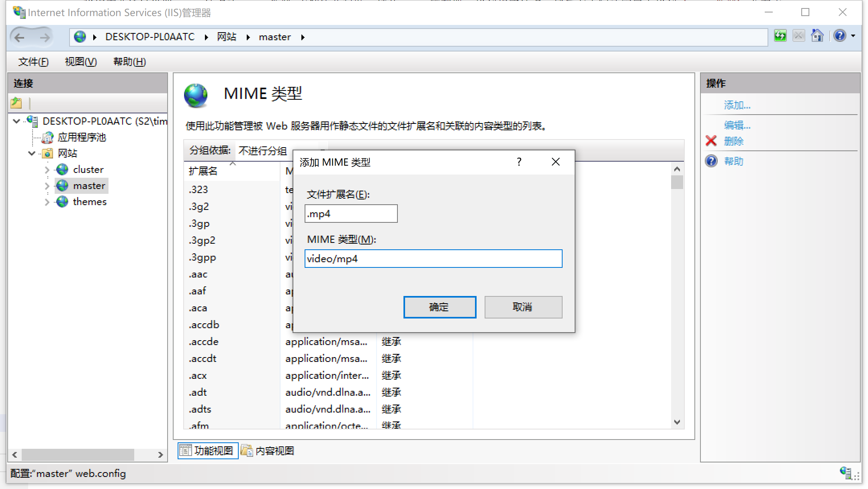Click the question mark in dialog title
The height and width of the screenshot is (489, 868).
click(x=519, y=162)
